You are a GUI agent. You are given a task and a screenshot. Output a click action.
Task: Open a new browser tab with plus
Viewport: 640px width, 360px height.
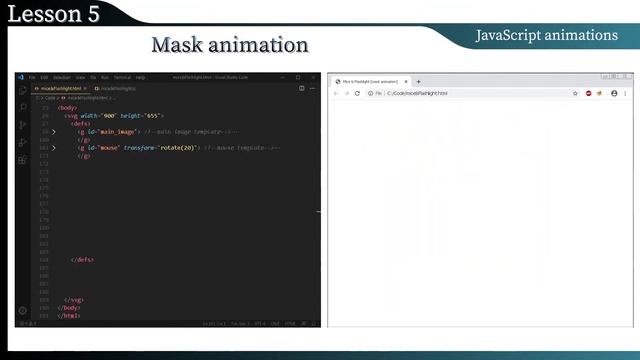[x=418, y=82]
